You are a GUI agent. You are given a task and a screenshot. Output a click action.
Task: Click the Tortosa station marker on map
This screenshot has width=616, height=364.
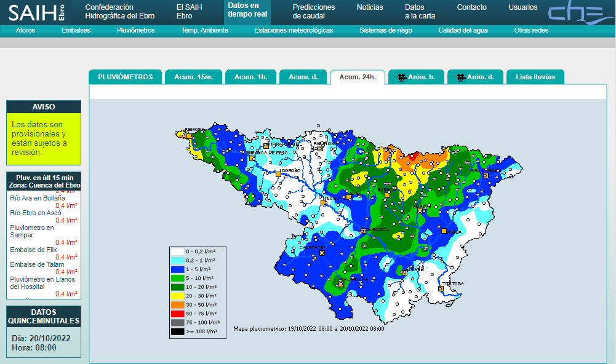[x=441, y=288]
